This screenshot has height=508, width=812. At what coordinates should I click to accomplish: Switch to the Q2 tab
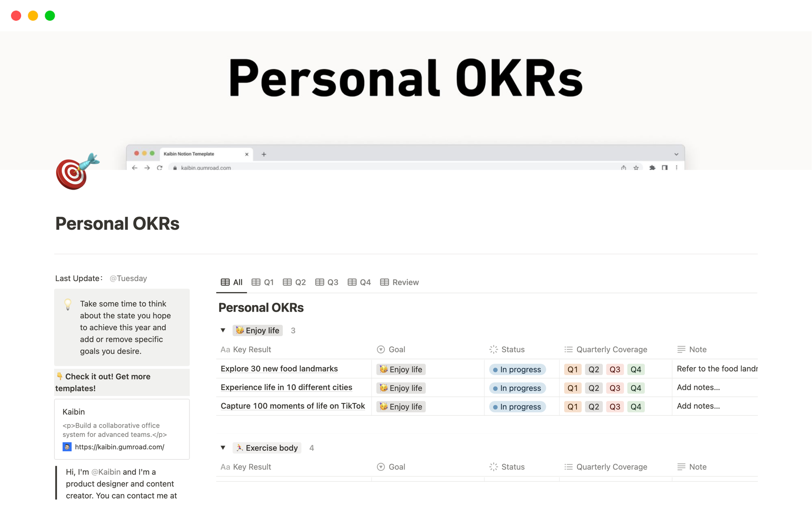coord(299,282)
